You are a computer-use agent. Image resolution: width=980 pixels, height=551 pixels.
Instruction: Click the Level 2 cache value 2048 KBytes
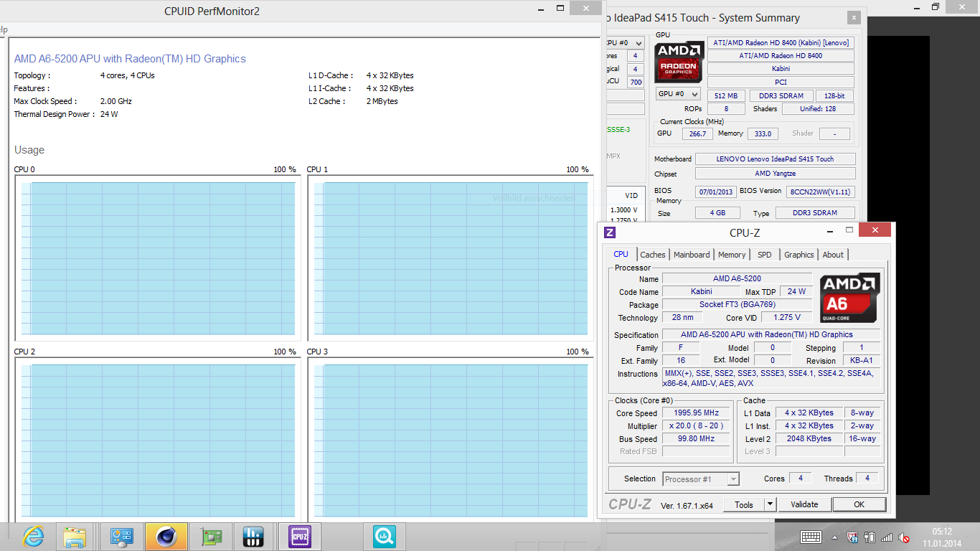(809, 438)
